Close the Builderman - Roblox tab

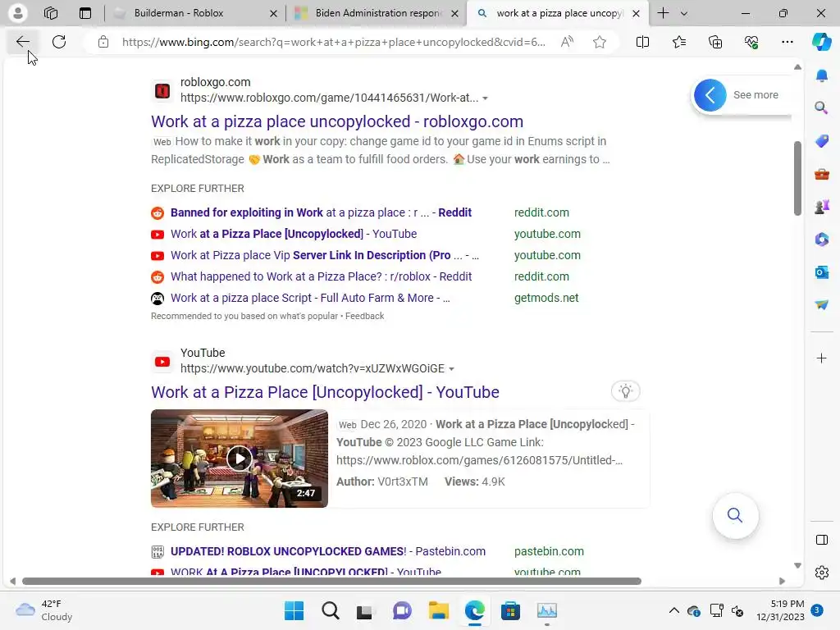pos(273,13)
